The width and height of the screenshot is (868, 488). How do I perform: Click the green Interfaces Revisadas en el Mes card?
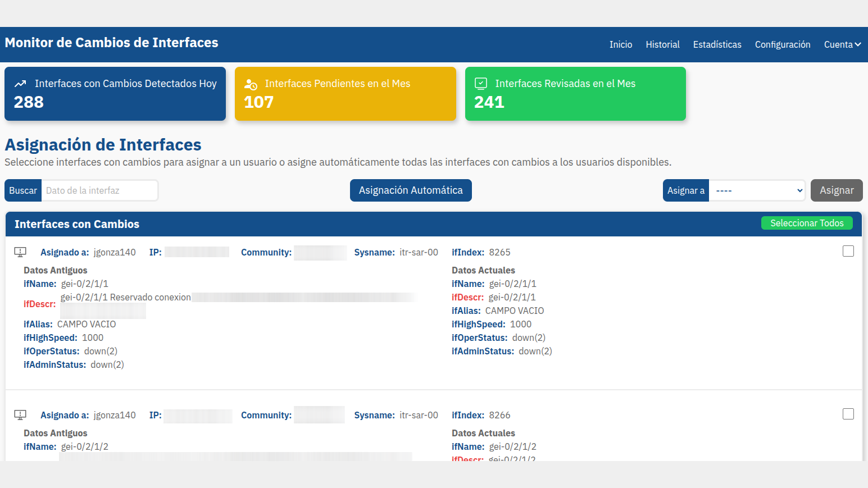[575, 94]
